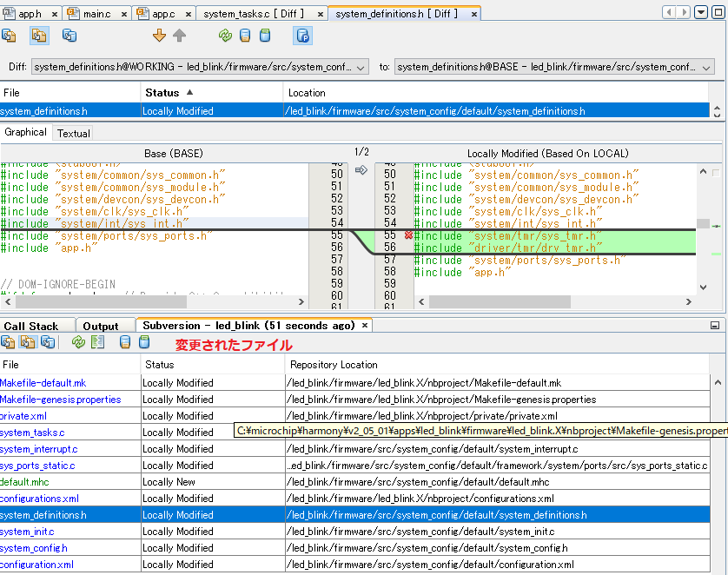Refresh the diff using green arrows icon
This screenshot has width=728, height=575.
(225, 36)
